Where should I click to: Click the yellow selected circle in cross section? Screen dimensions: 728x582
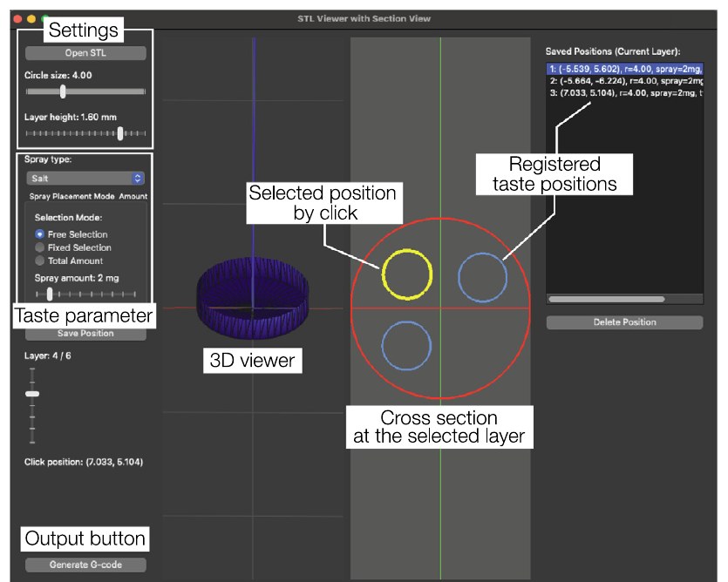pos(407,274)
